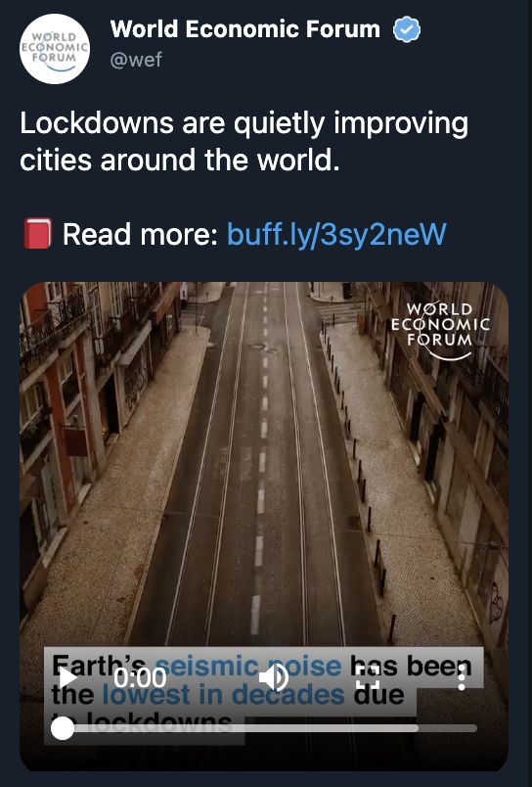Click the 'cities around the world.' text line
Screen dimensions: 532x787
click(x=180, y=161)
